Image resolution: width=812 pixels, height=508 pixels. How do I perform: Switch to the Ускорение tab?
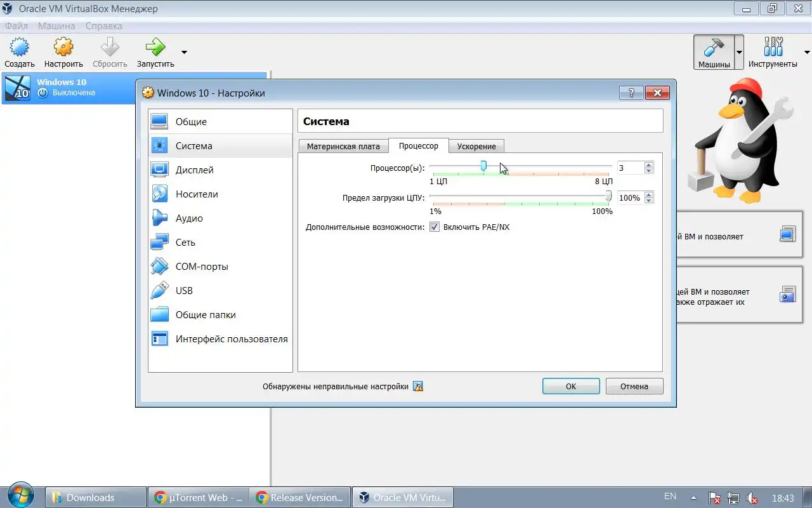476,146
